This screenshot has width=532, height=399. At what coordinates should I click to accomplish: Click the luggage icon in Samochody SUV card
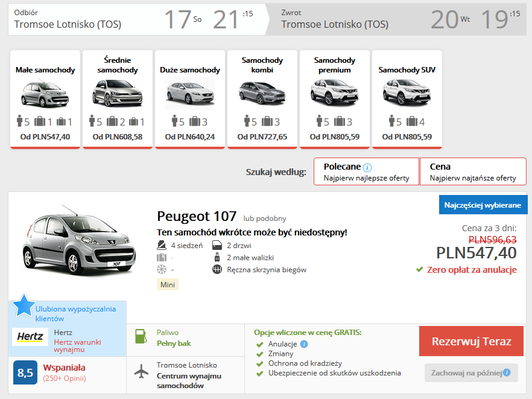pyautogui.click(x=412, y=121)
